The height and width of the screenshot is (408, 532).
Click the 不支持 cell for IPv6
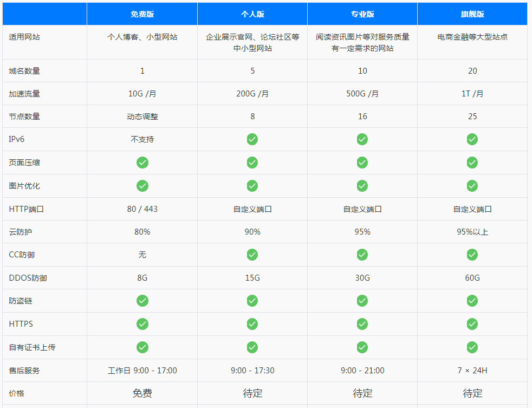[x=142, y=139]
